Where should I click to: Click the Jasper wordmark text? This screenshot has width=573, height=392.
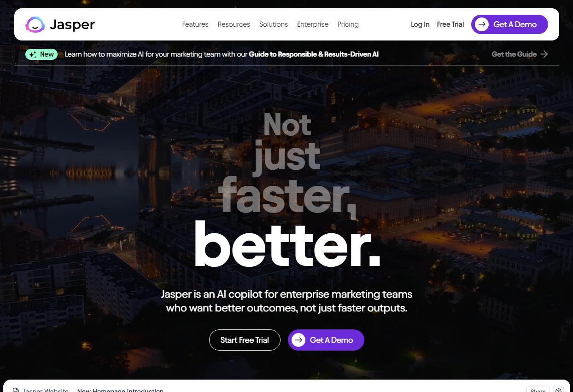[72, 25]
